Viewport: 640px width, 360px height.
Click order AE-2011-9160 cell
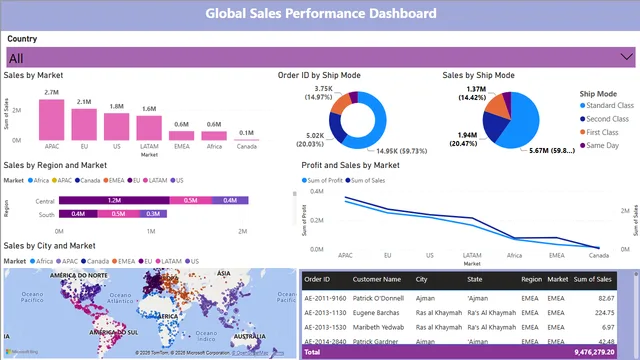click(x=325, y=298)
